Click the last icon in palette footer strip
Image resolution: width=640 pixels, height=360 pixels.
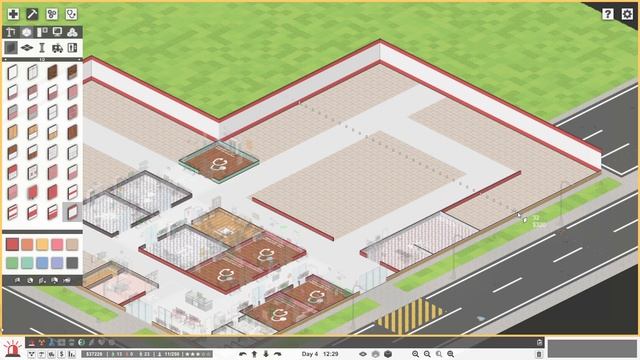[x=67, y=280]
